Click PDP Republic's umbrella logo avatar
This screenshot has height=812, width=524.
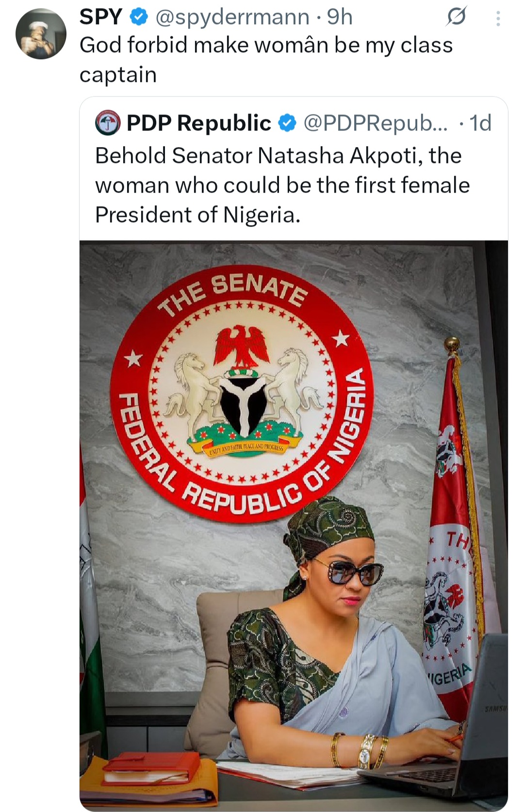click(x=107, y=123)
